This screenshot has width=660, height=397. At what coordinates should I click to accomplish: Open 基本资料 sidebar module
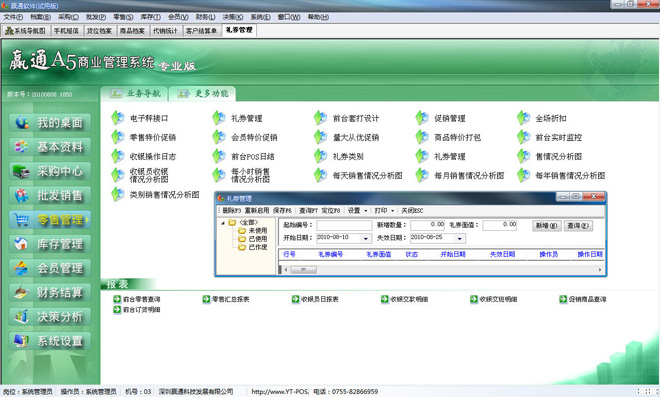50,147
